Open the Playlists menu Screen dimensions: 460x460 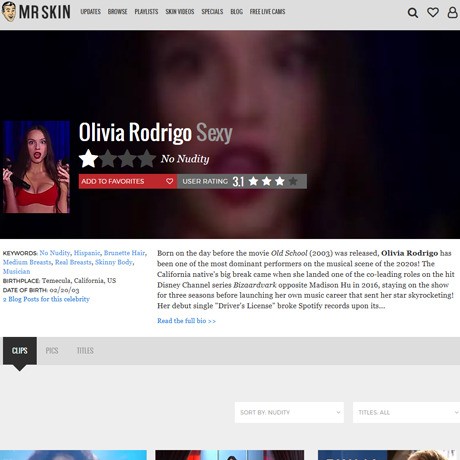(146, 12)
